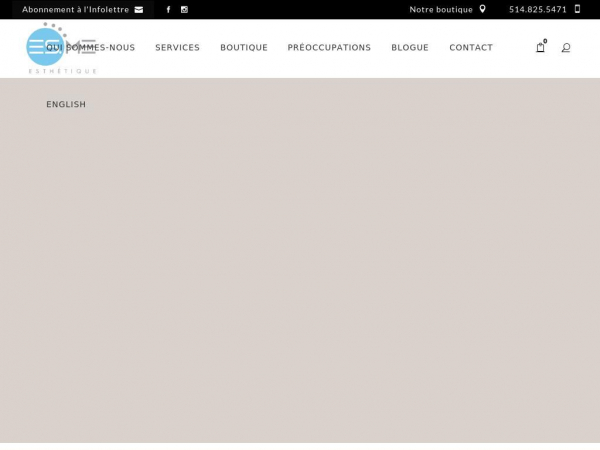Call the 514.825.5471 phone link
The width and height of the screenshot is (600, 450).
[x=538, y=10]
